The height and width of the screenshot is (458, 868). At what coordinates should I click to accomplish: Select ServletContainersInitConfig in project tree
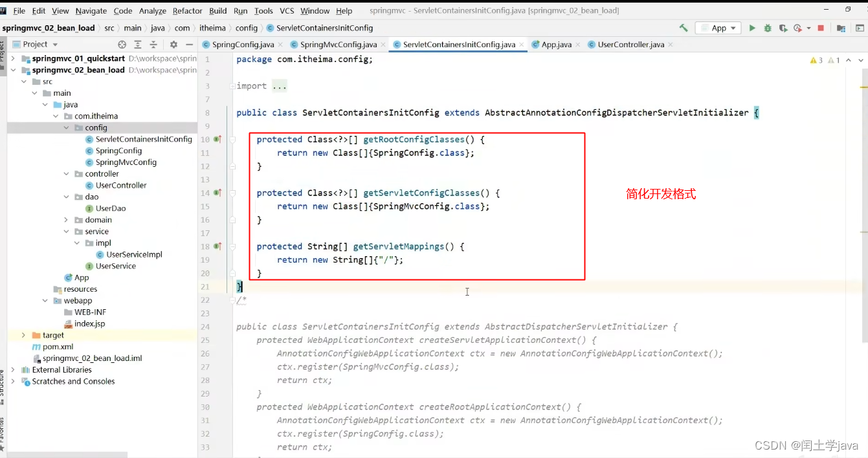click(144, 139)
